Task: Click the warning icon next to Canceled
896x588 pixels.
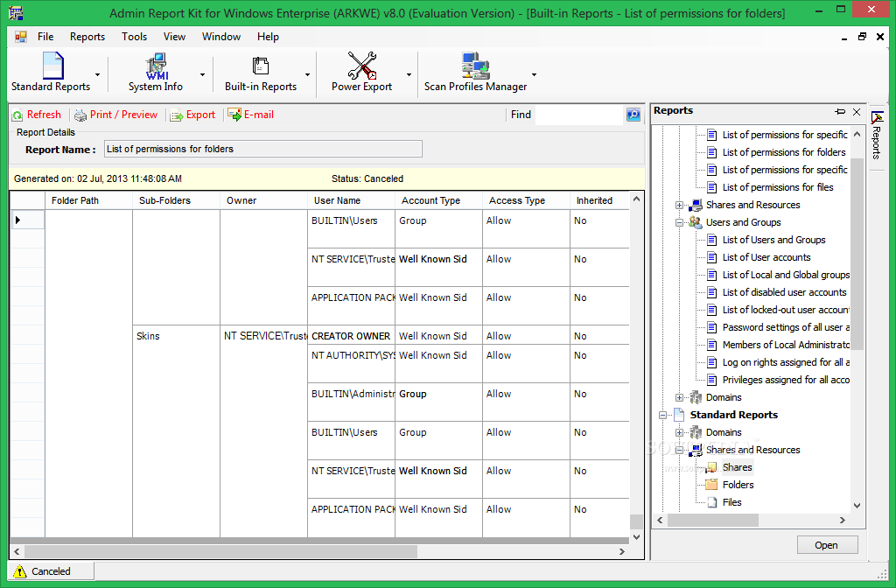Action: tap(19, 570)
